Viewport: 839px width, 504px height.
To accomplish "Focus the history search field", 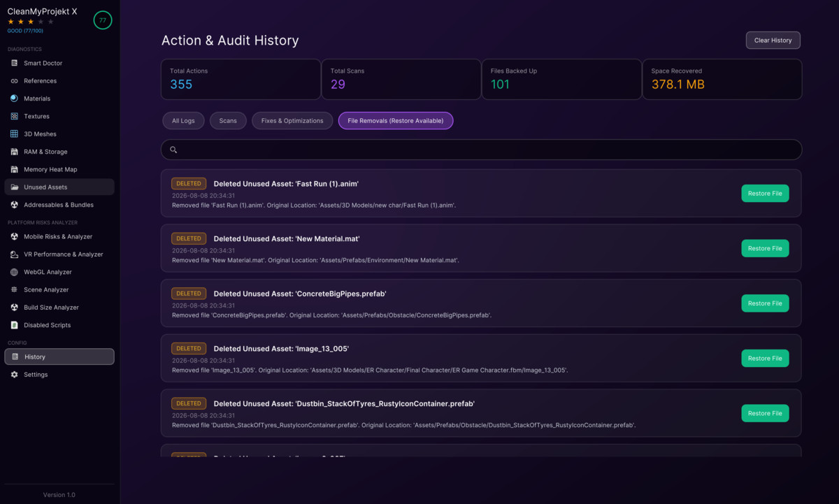I will (x=481, y=150).
